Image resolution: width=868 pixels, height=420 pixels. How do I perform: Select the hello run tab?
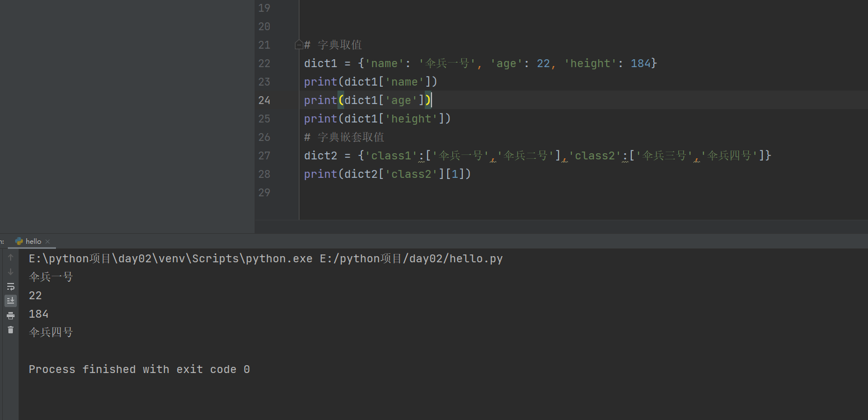coord(33,241)
